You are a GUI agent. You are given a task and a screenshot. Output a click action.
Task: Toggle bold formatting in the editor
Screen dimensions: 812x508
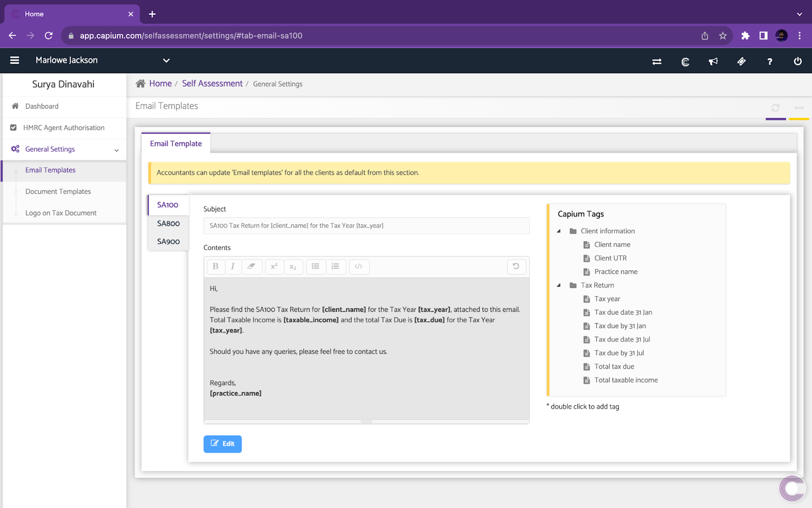216,267
